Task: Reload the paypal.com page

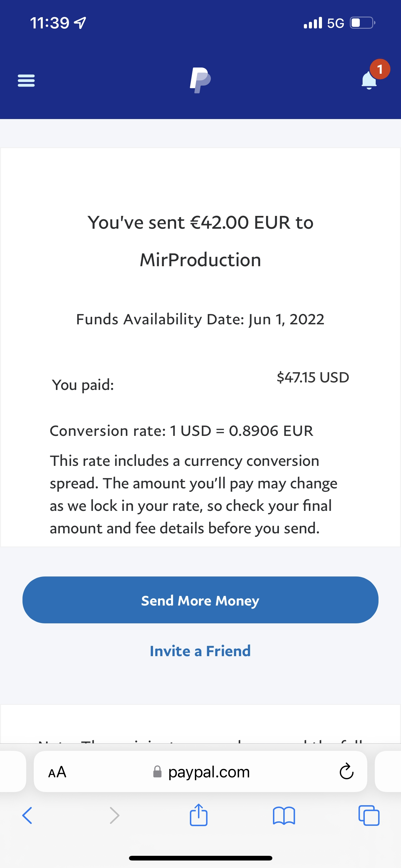Action: click(x=346, y=772)
